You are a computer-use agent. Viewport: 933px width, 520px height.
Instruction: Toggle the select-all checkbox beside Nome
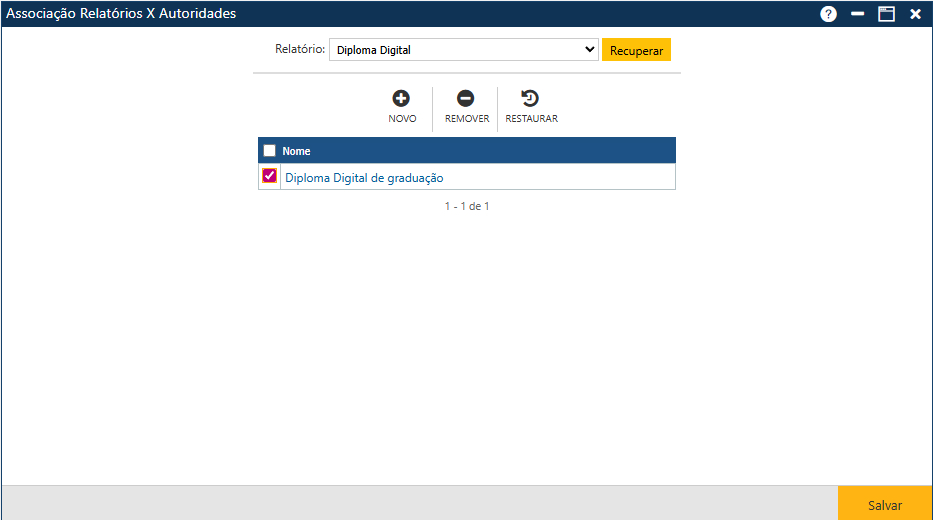pos(270,151)
